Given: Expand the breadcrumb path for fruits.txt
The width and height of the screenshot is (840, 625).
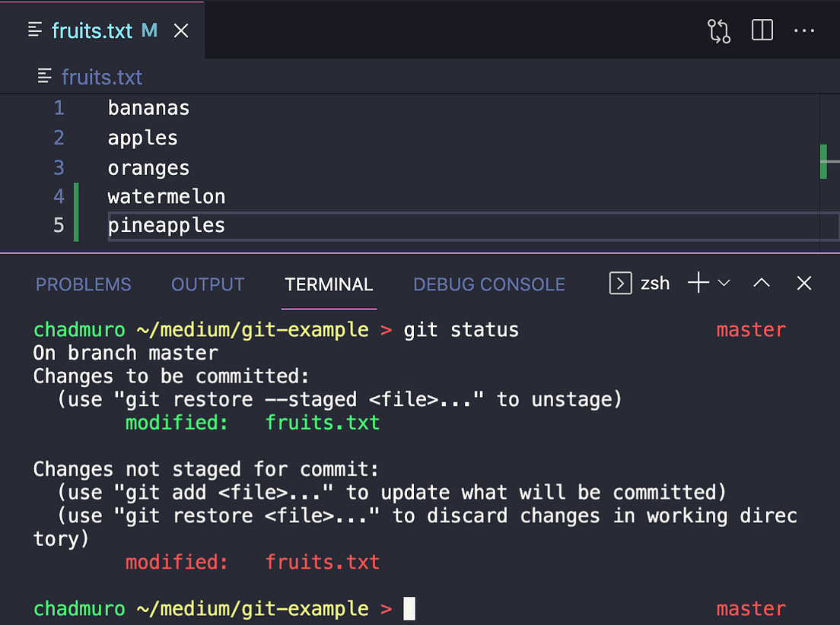Looking at the screenshot, I should point(100,77).
